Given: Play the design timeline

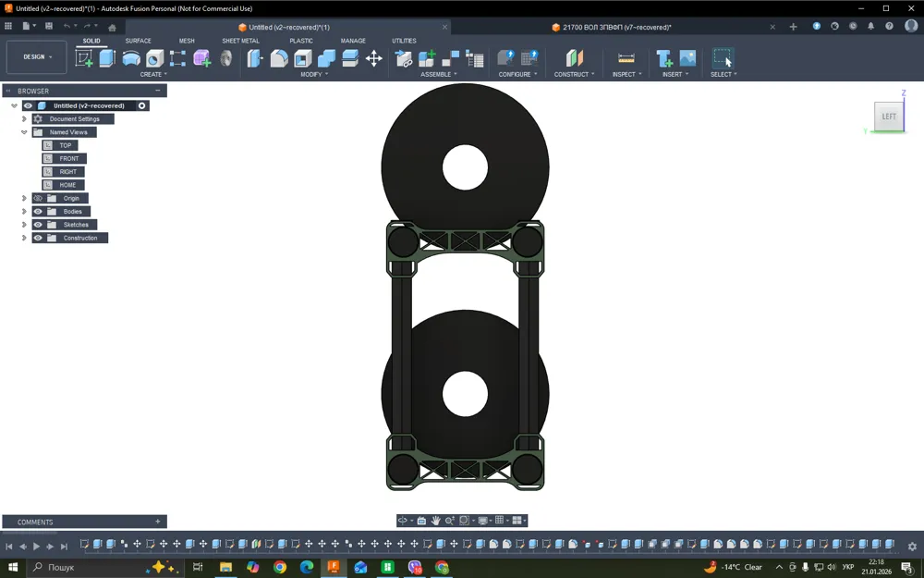Looking at the screenshot, I should (x=36, y=547).
